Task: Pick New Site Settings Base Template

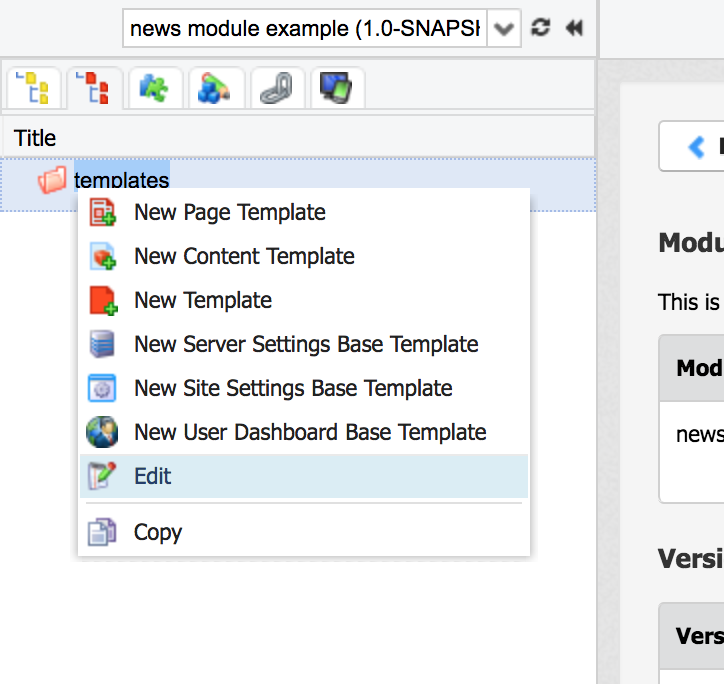Action: (x=293, y=388)
